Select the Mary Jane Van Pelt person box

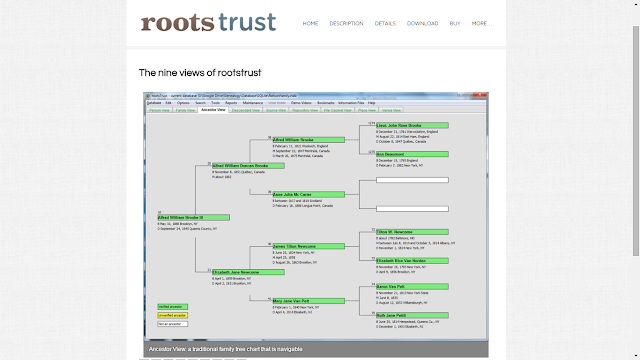(x=309, y=301)
